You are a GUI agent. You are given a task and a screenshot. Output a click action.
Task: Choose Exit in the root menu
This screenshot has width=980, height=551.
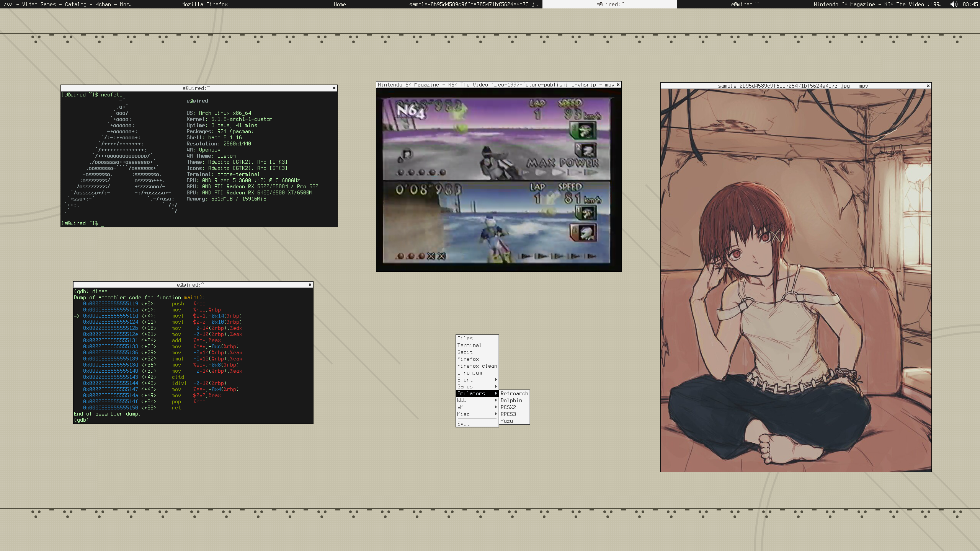(477, 424)
